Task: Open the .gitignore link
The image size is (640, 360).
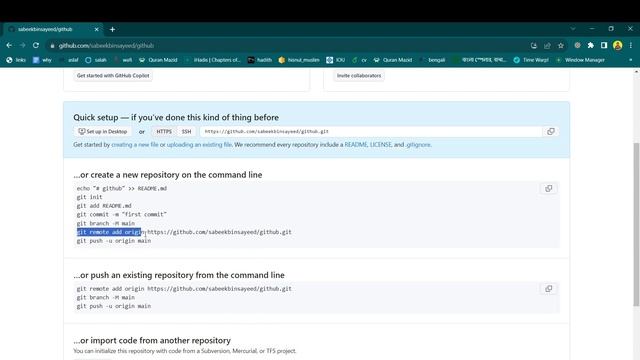Action: (418, 144)
